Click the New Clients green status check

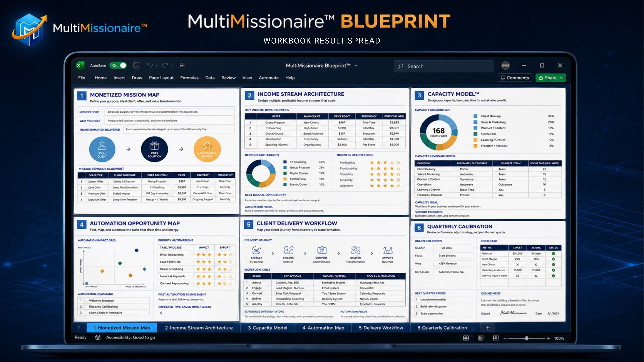coord(554,265)
